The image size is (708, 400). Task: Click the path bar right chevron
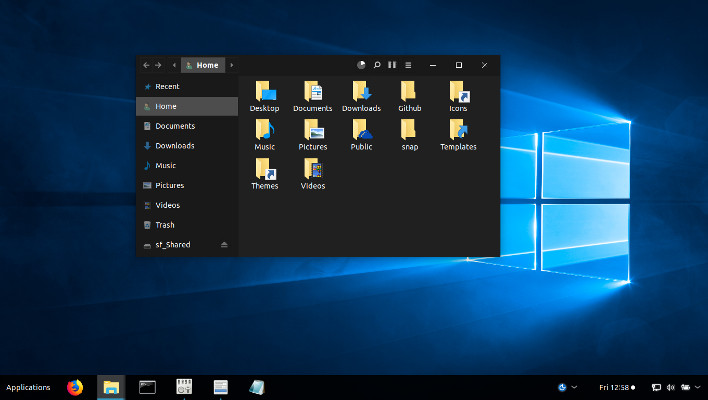(x=232, y=65)
